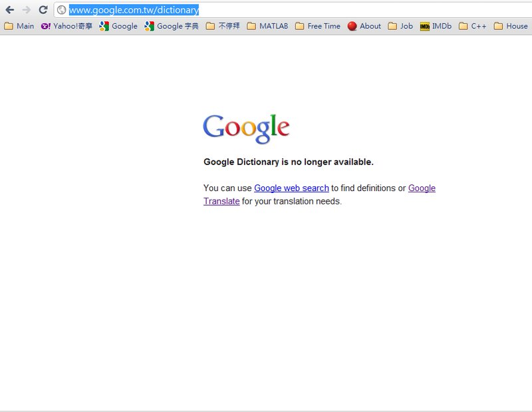Open the Google 字典 bookmark
The image size is (532, 412).
point(172,26)
